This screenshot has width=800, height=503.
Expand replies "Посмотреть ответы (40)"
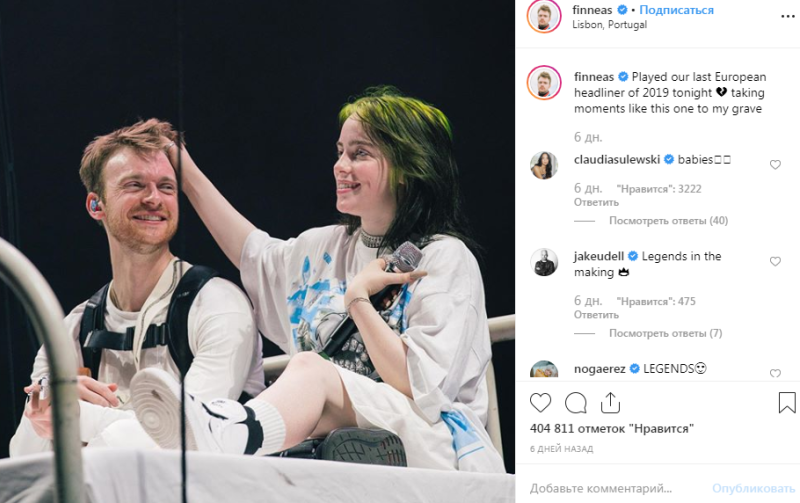point(668,221)
